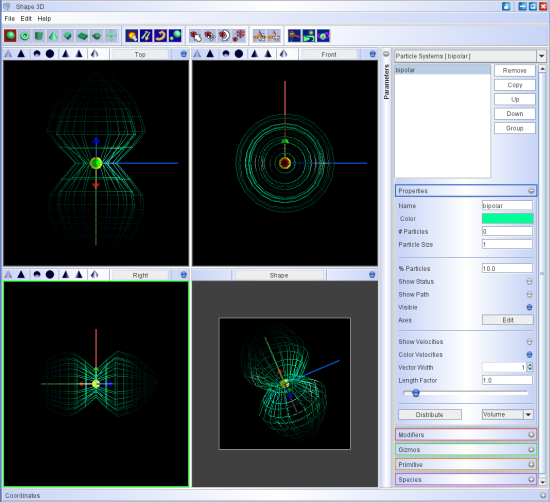This screenshot has height=502, width=550.
Task: Open the Edit menu
Action: [x=26, y=19]
